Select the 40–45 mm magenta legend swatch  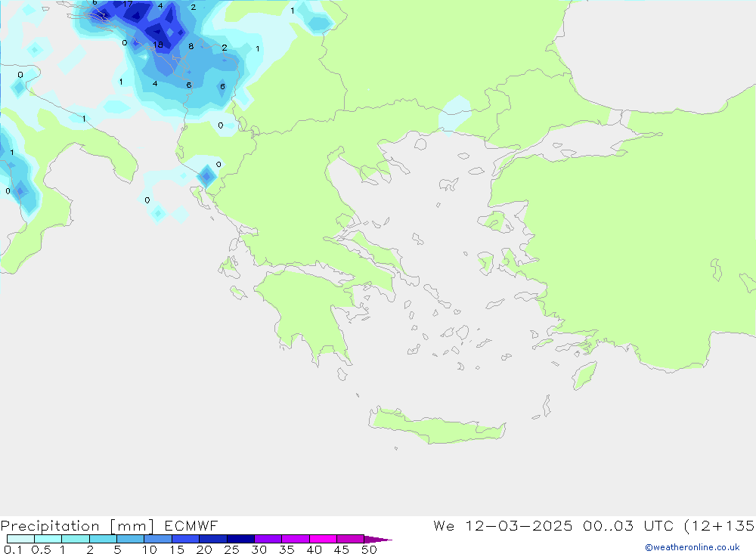(x=323, y=539)
